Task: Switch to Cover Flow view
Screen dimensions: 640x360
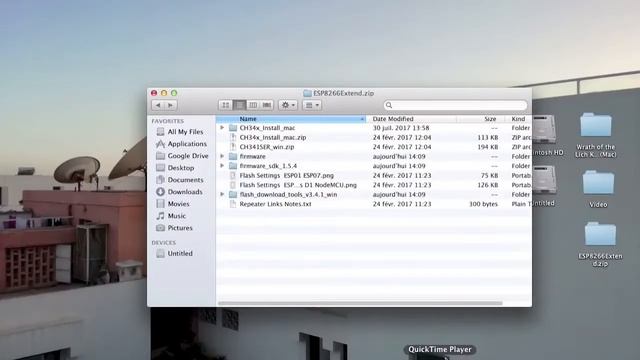Action: [x=267, y=105]
